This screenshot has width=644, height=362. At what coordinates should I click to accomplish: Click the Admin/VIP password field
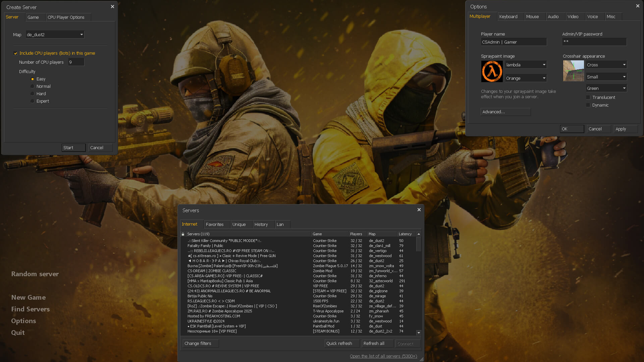click(594, 42)
